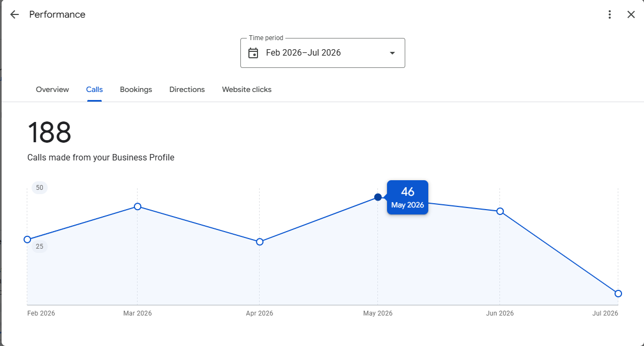This screenshot has width=644, height=346.
Task: Click the Feb 2026 axis label
Action: tap(41, 313)
